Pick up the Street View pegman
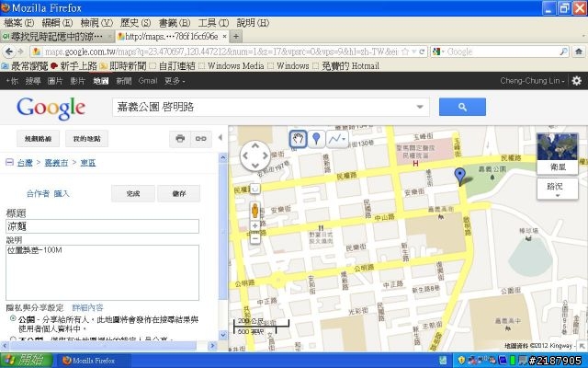 click(255, 211)
